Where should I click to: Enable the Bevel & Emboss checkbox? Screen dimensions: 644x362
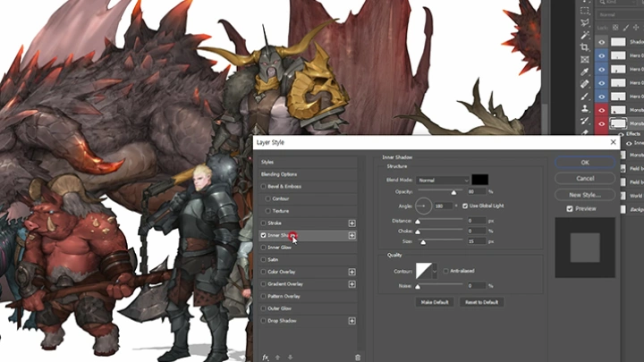point(263,186)
